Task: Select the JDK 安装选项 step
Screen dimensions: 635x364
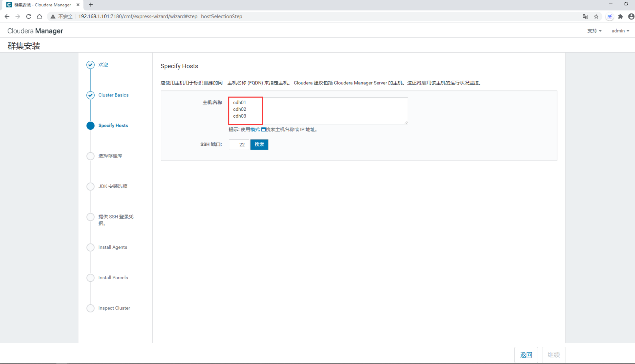Action: [113, 187]
